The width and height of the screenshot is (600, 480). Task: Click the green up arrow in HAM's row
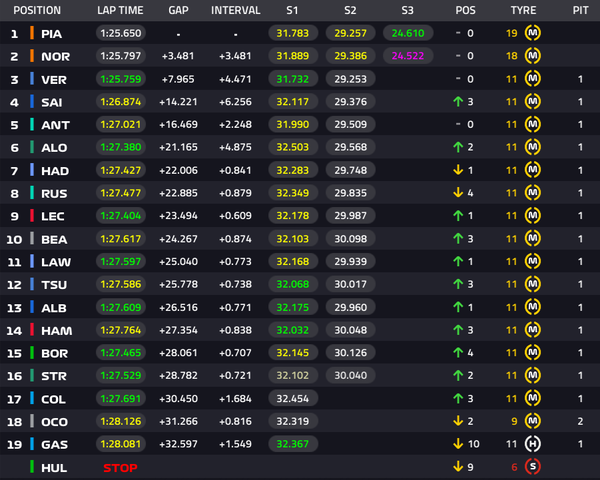pyautogui.click(x=458, y=330)
